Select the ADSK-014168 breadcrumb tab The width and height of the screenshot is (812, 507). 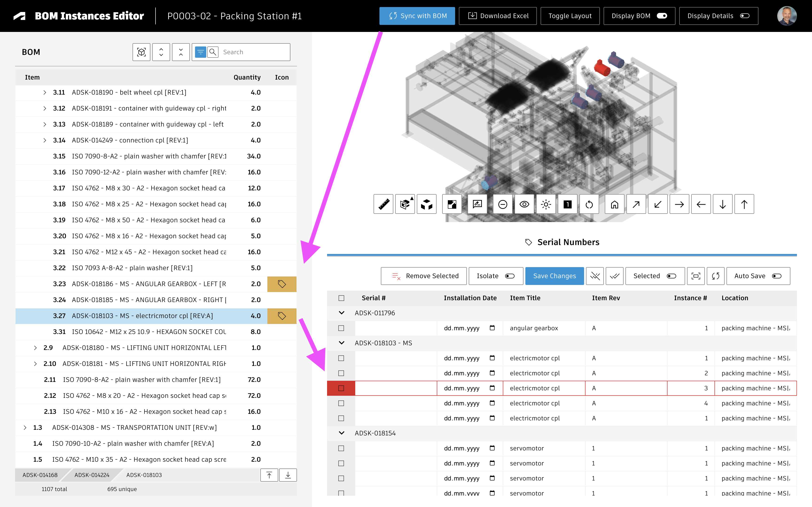click(40, 475)
